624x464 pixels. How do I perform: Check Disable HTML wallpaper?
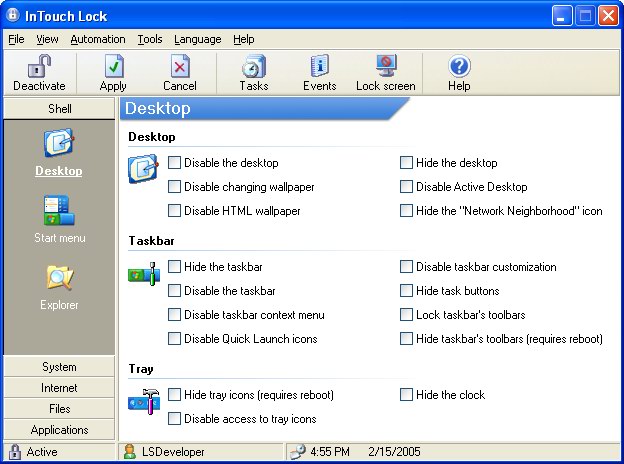(174, 211)
